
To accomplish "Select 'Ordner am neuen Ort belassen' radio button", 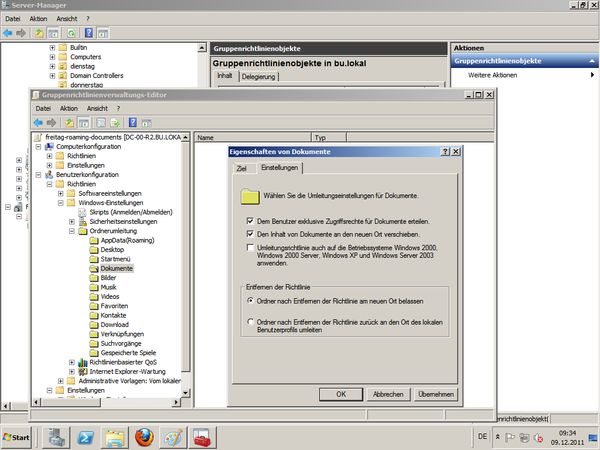I will coord(250,301).
